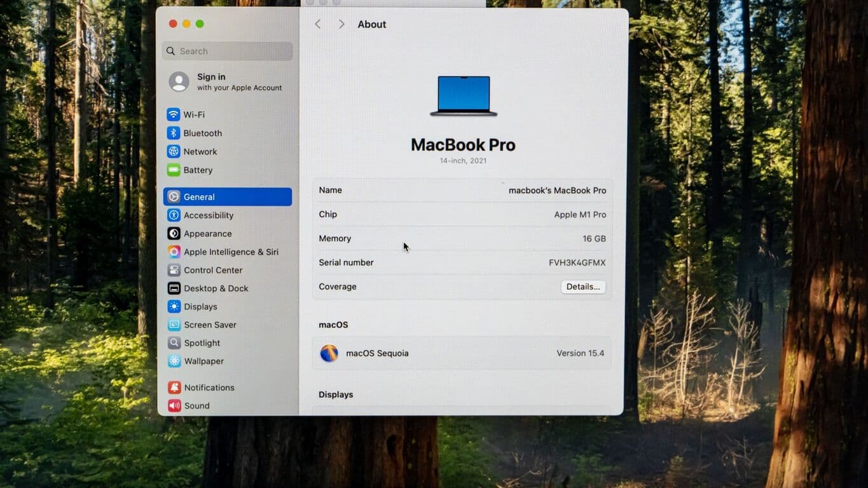Minimize System Settings with yellow button
Viewport: 868px width, 488px height.
(x=186, y=24)
